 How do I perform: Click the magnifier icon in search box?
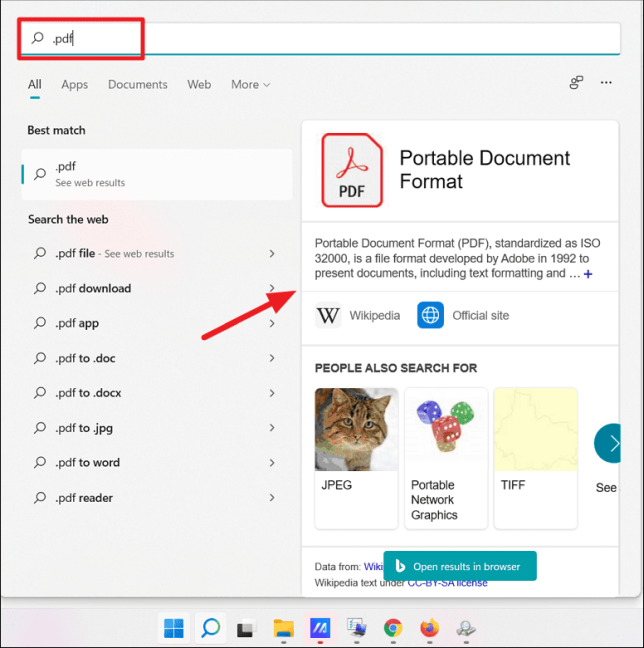37,38
